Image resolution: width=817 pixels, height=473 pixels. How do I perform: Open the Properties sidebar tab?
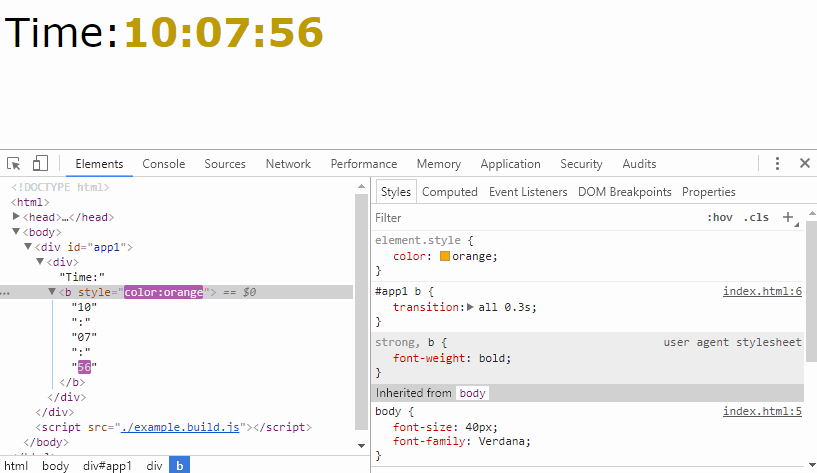709,192
